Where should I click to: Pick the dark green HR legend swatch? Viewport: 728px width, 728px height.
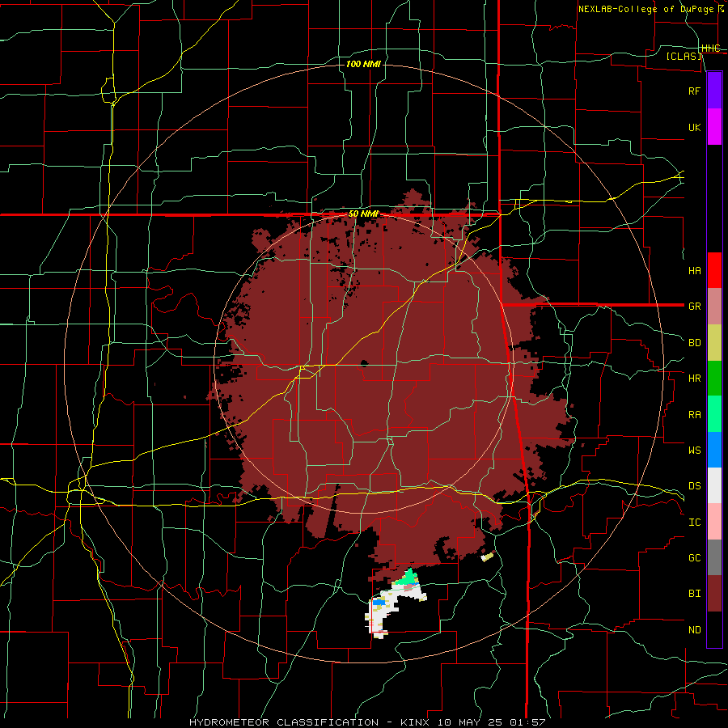[714, 378]
